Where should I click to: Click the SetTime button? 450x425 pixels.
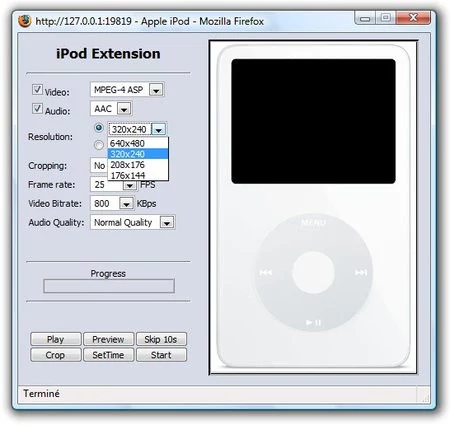[x=109, y=355]
